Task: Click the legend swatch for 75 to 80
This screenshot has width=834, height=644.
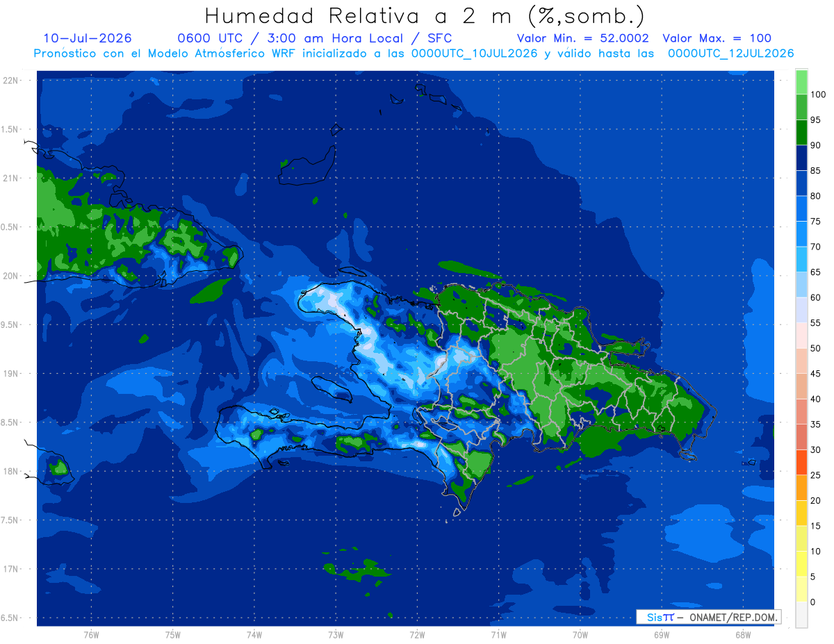Action: 801,208
